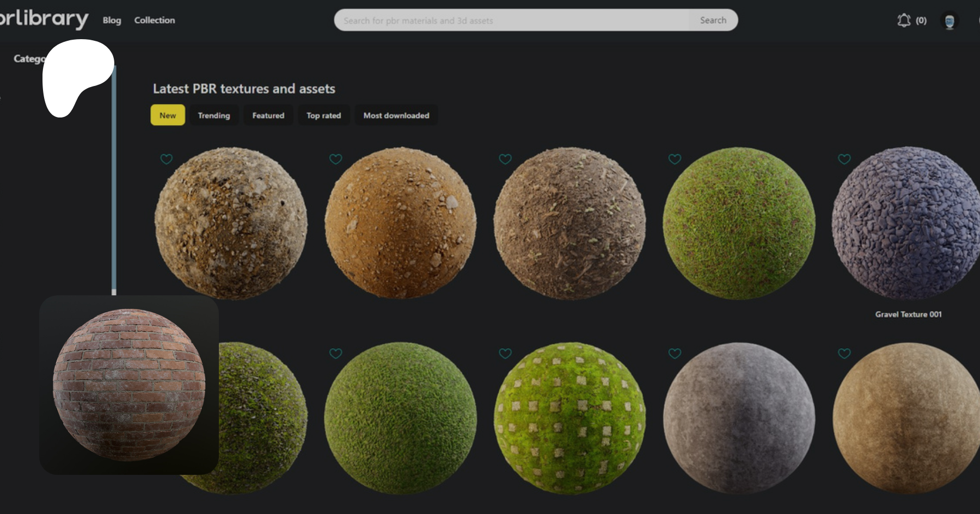Toggle heart on the brown mulch texture

click(x=505, y=159)
